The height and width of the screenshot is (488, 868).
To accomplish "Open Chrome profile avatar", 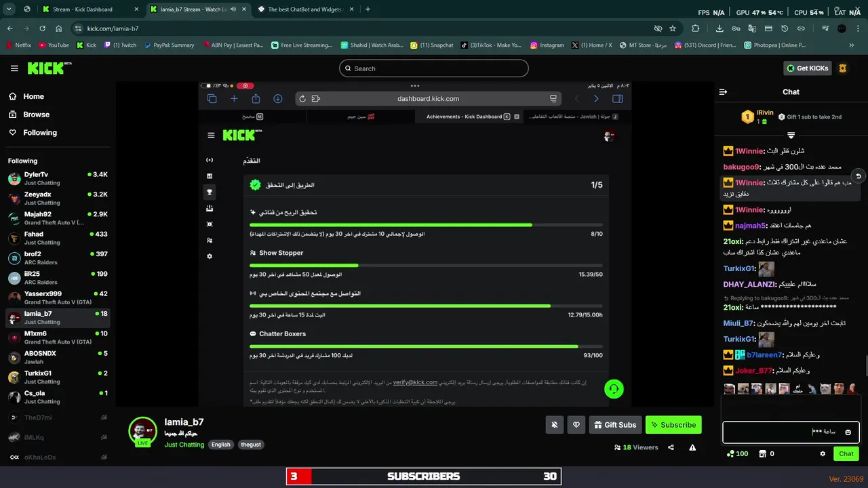I will point(842,28).
